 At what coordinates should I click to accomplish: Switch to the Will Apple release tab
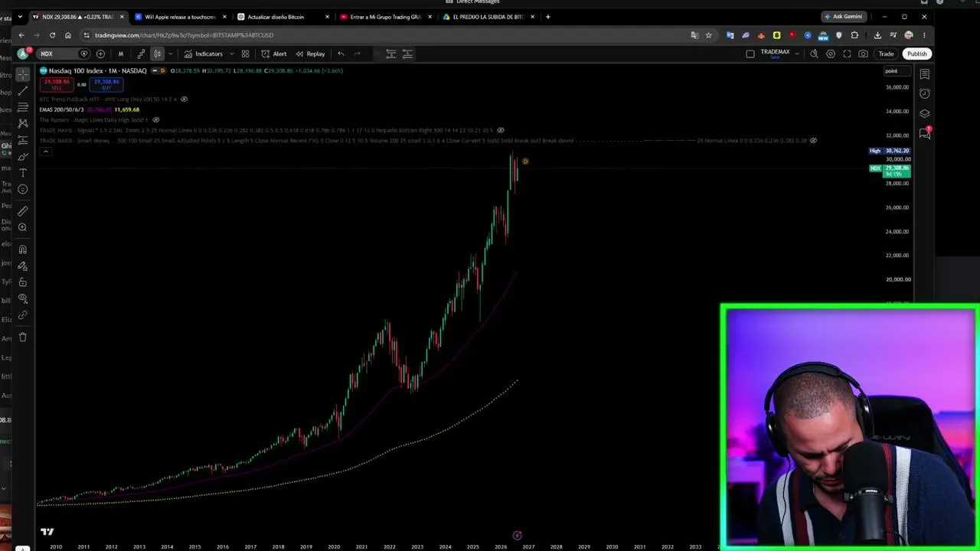click(180, 17)
